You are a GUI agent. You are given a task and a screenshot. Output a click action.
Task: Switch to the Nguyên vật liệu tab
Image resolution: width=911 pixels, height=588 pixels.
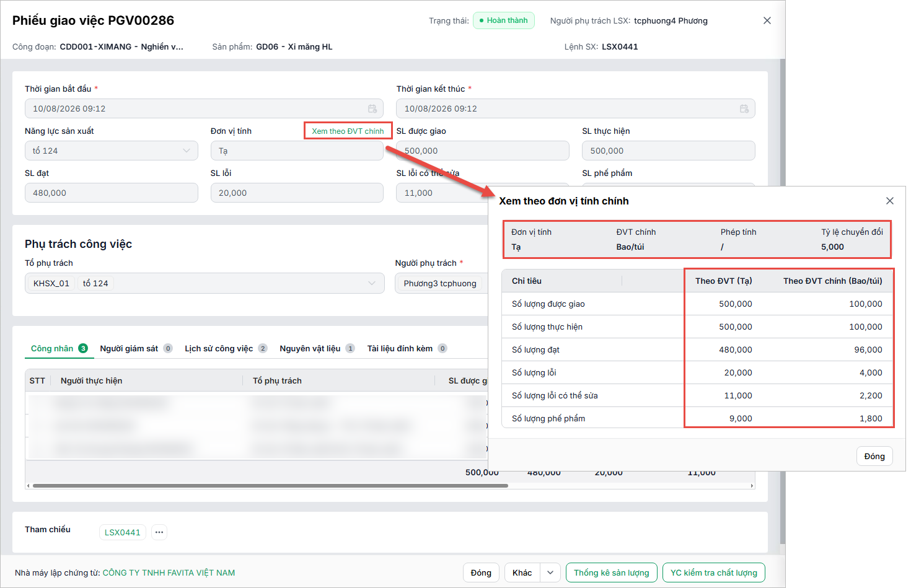(317, 348)
